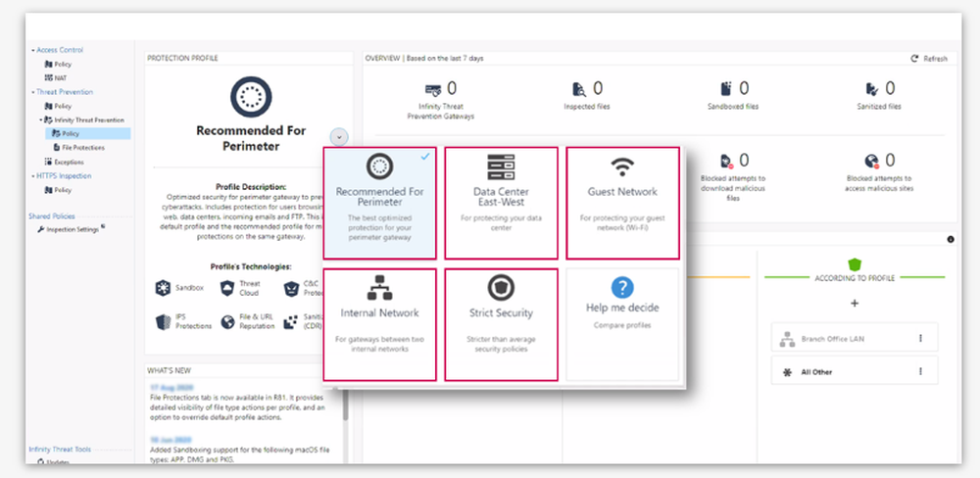Image resolution: width=980 pixels, height=478 pixels.
Task: Collapse the Access Control tree section
Action: (x=33, y=50)
